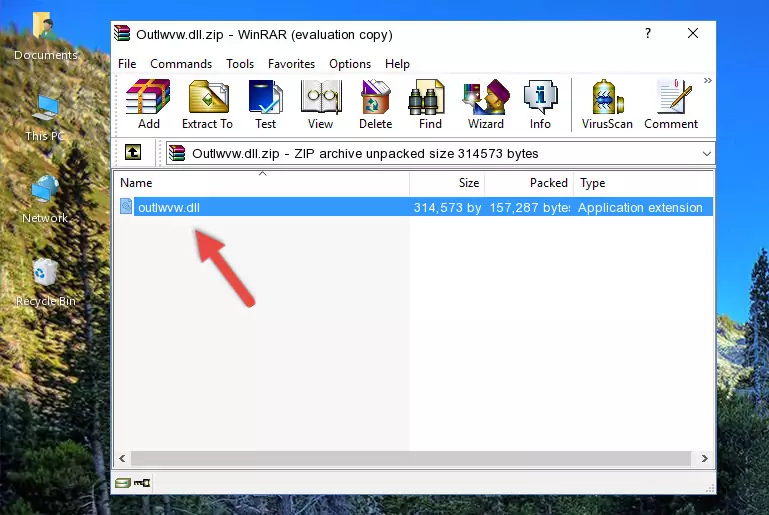Click the 314,573 size value
The width and height of the screenshot is (769, 515).
(447, 207)
